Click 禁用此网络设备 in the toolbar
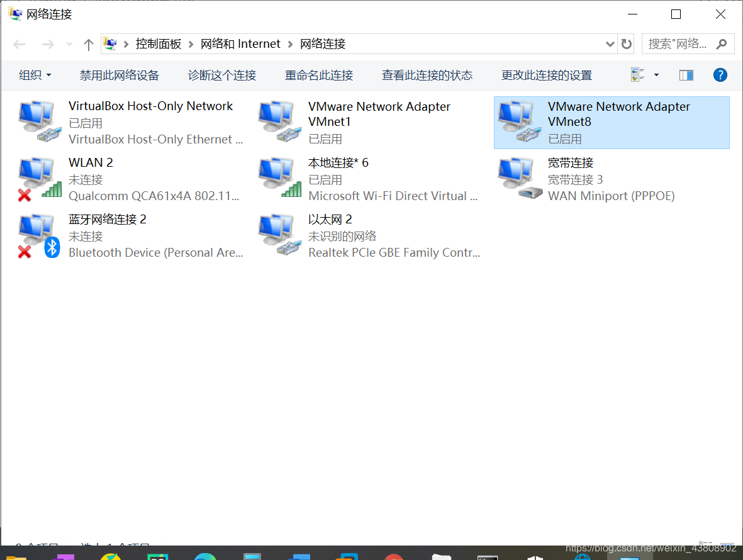Image resolution: width=743 pixels, height=560 pixels. 120,75
